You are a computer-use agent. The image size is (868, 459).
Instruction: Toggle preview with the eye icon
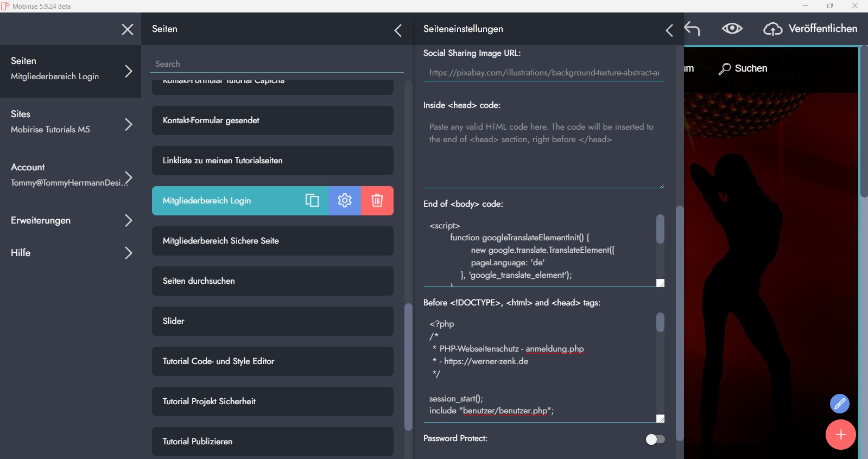(x=732, y=29)
